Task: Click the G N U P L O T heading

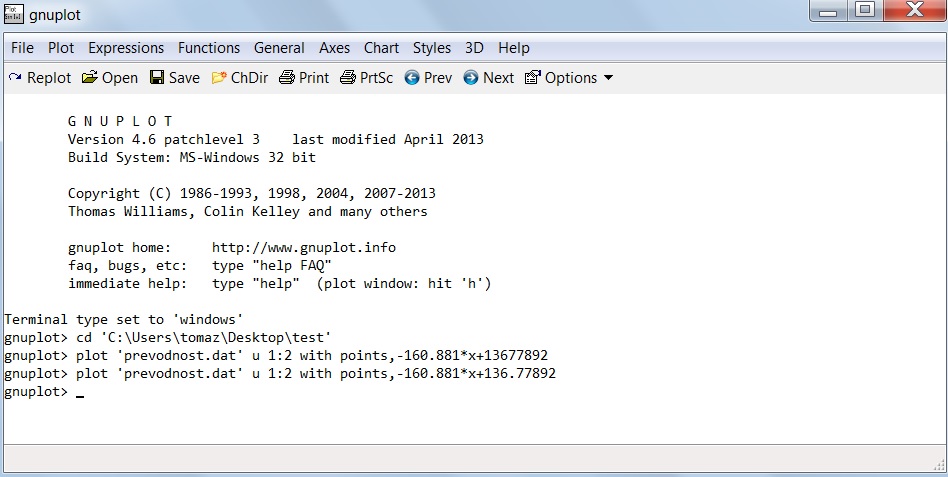Action: pyautogui.click(x=120, y=122)
